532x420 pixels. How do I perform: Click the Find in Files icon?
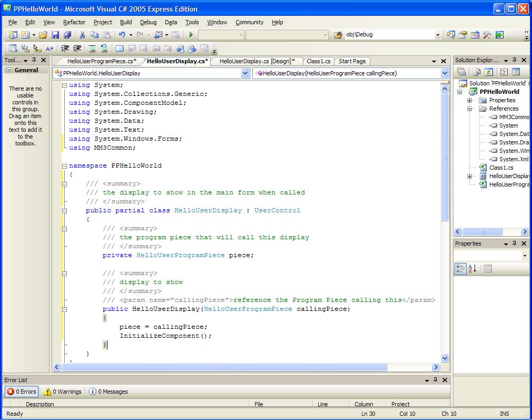pyautogui.click(x=338, y=35)
